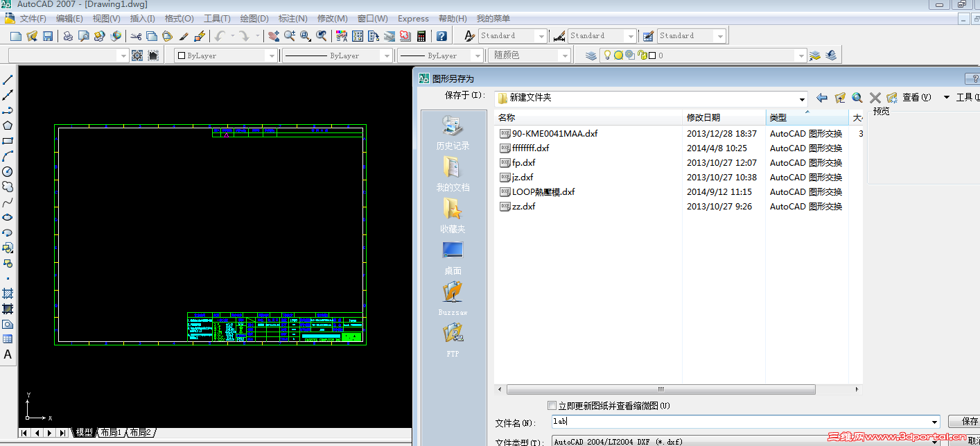Switch to the 模型 tab
The height and width of the screenshot is (446, 980).
tap(84, 433)
